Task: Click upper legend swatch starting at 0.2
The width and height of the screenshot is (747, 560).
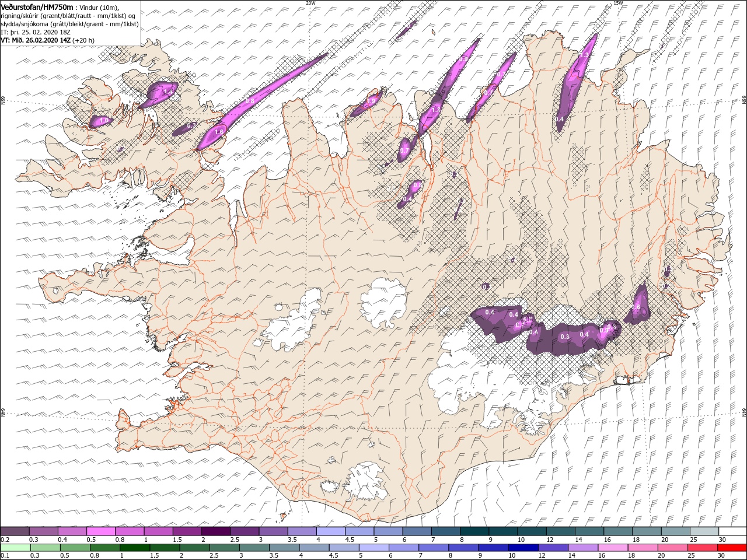Action: click(15, 531)
